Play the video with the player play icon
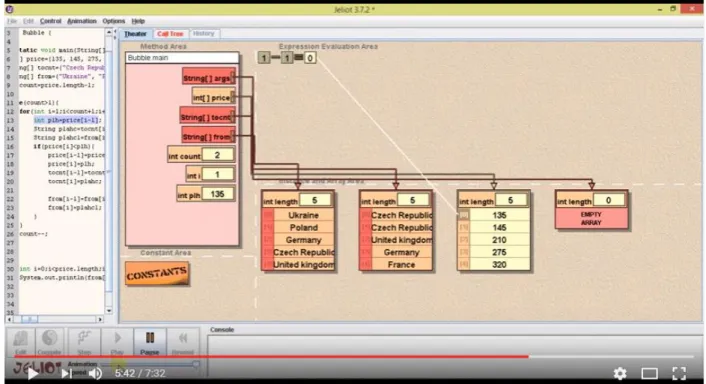Viewport: 706px width, 384px height. 32,373
